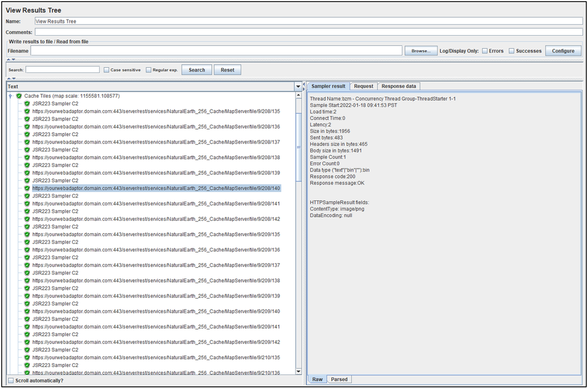Click into the Search text field

(x=62, y=70)
